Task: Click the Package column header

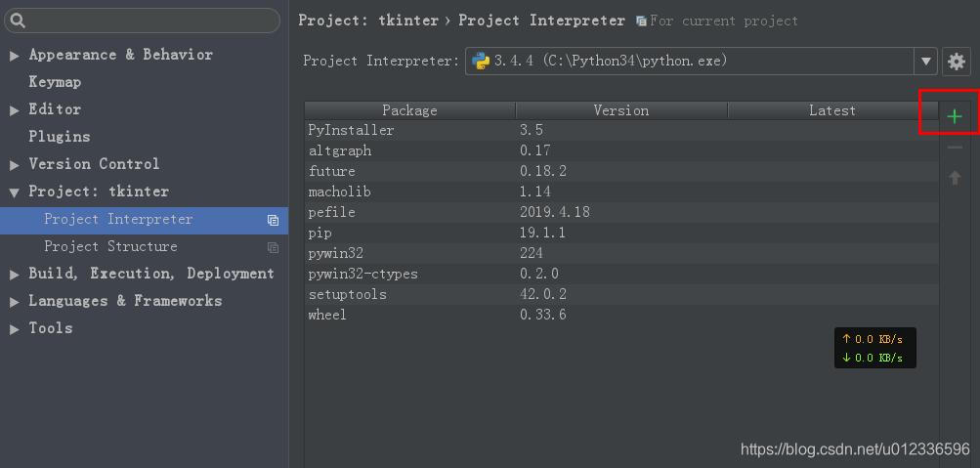Action: [409, 110]
